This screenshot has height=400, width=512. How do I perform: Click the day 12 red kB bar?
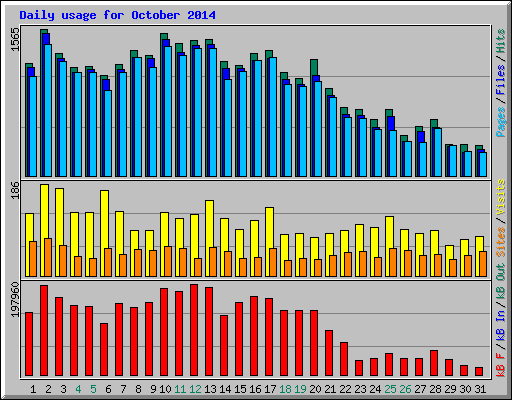pyautogui.click(x=194, y=330)
